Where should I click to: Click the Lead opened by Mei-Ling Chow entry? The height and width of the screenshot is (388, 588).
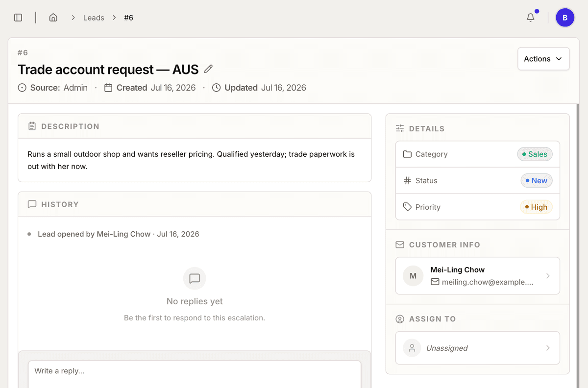[119, 234]
